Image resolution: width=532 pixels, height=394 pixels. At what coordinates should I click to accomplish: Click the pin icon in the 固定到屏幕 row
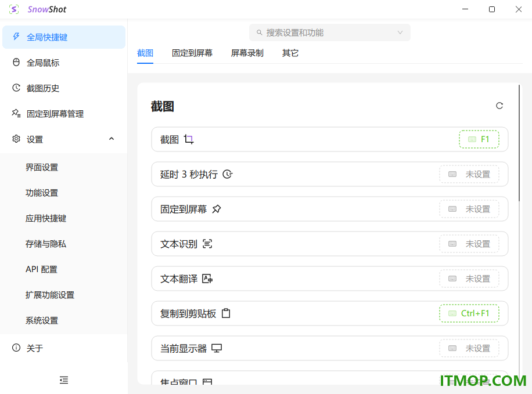(217, 209)
